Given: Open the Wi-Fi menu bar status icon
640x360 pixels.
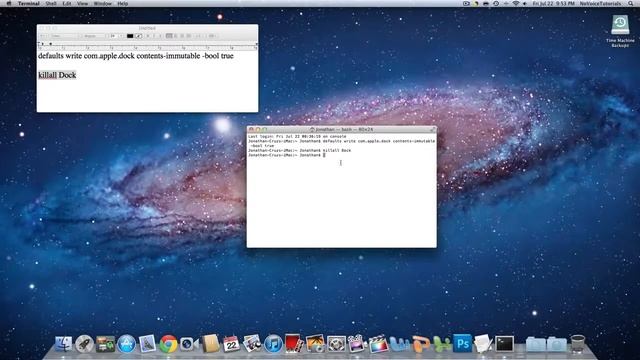Looking at the screenshot, I should tap(516, 3).
